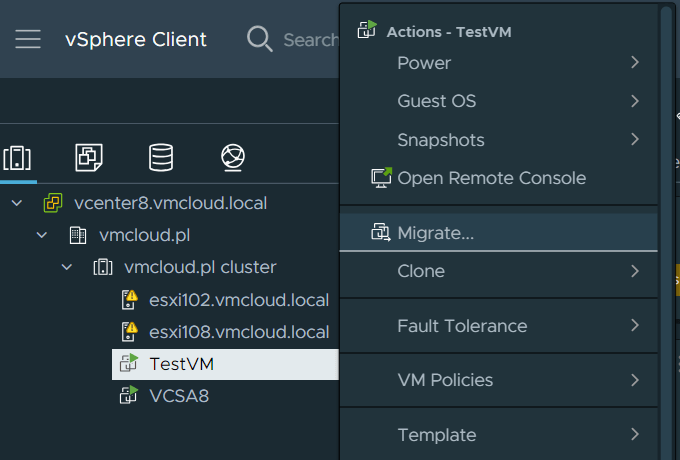This screenshot has width=680, height=460.
Task: Switch to VMs and Templates view
Action: (x=89, y=157)
